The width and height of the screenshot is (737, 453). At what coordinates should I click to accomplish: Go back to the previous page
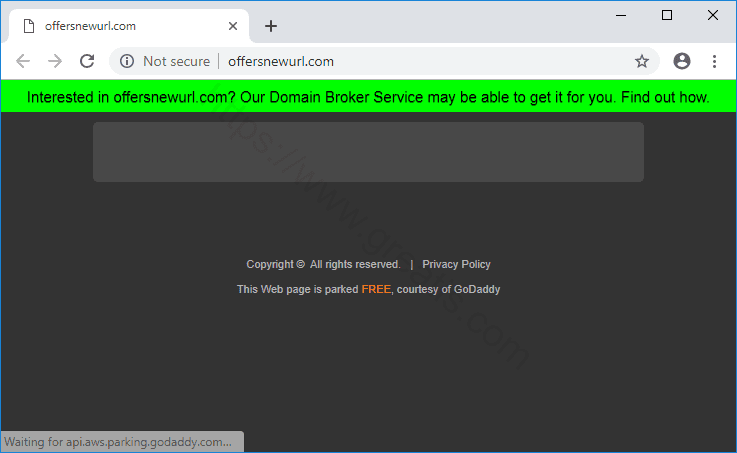point(23,61)
